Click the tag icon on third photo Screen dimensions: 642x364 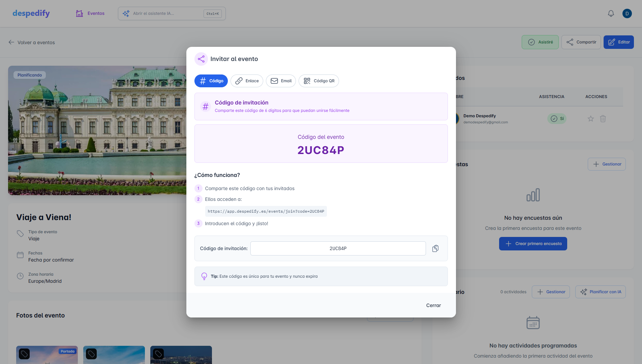[158, 354]
